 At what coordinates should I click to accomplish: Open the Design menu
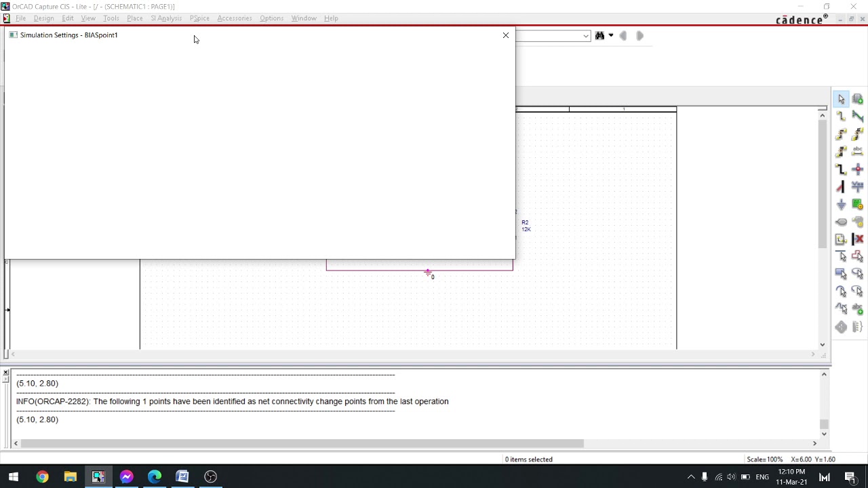tap(43, 18)
